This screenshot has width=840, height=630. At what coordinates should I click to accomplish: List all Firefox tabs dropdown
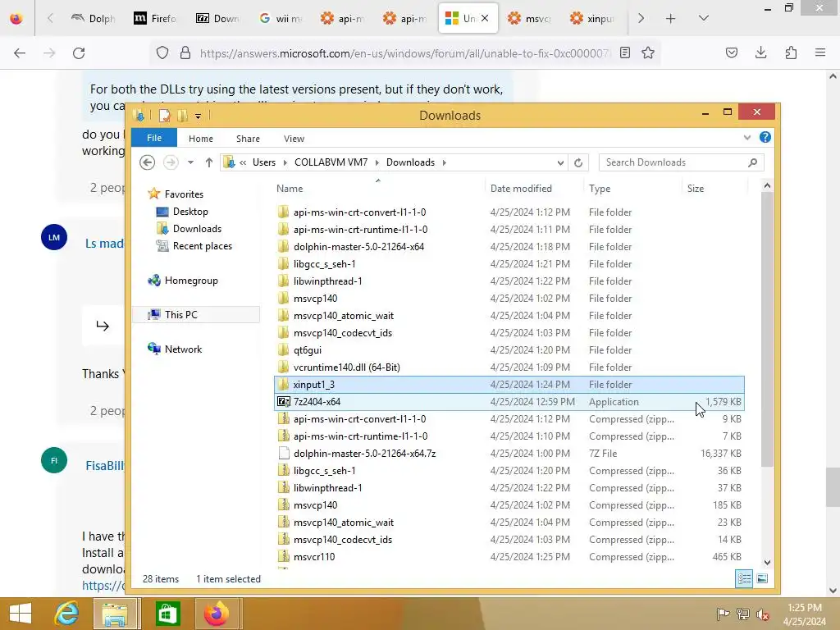tap(703, 18)
